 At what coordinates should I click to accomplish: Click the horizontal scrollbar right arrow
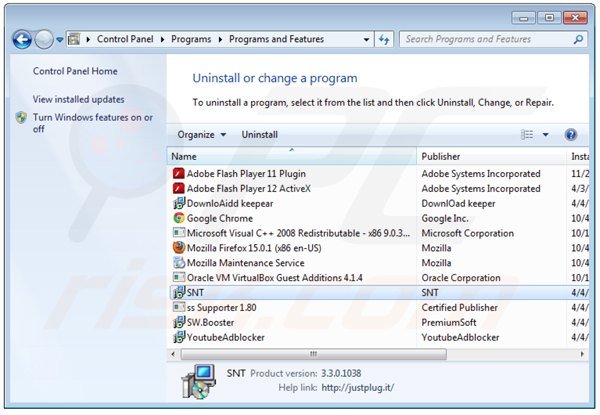click(x=582, y=354)
